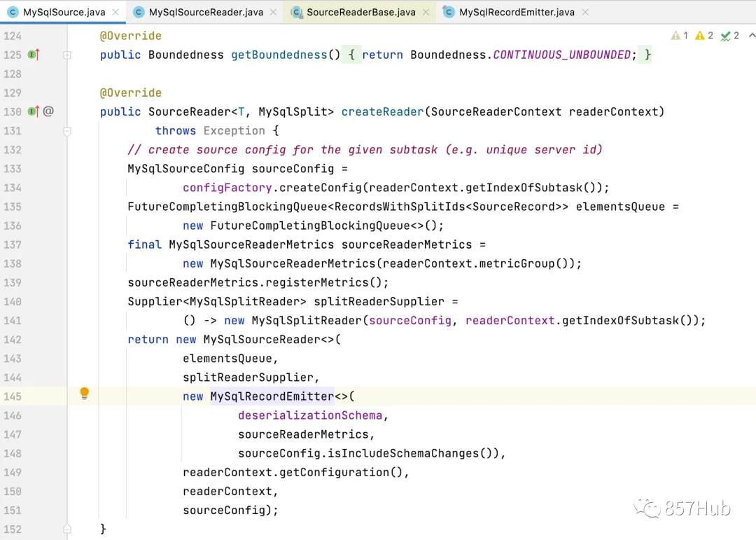Screen dimensions: 756x540
Task: Collapse the inspections widget with the up chevron
Action: click(751, 35)
